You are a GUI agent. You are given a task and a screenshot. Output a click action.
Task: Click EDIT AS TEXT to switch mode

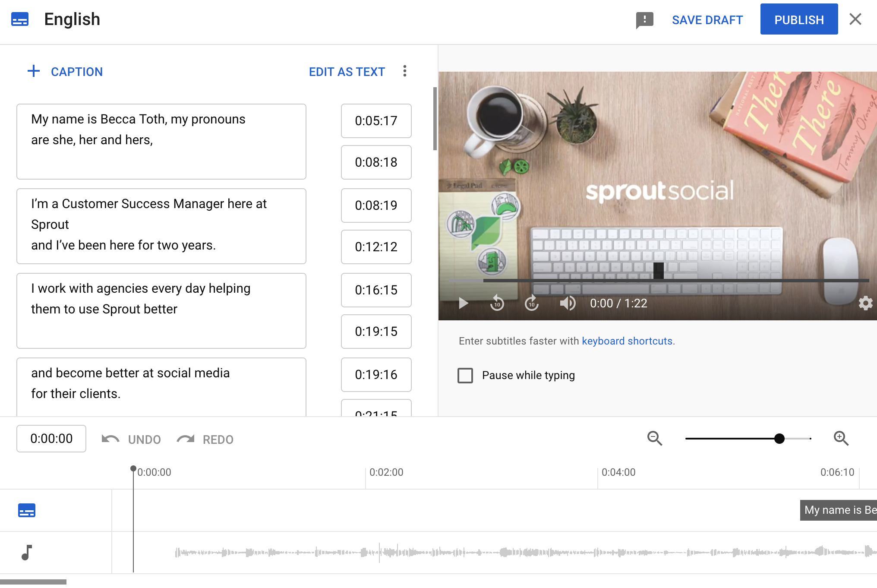tap(346, 72)
